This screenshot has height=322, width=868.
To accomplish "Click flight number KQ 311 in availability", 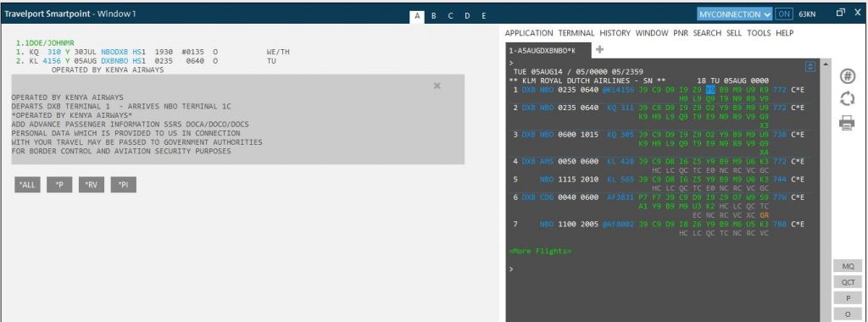I will [620, 108].
